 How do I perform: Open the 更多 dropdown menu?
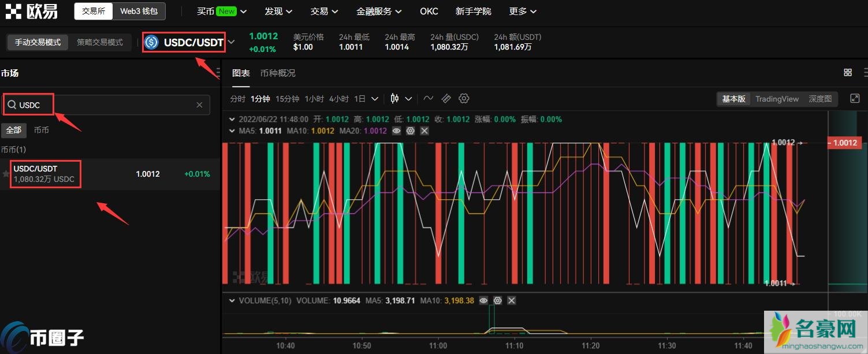tap(523, 11)
